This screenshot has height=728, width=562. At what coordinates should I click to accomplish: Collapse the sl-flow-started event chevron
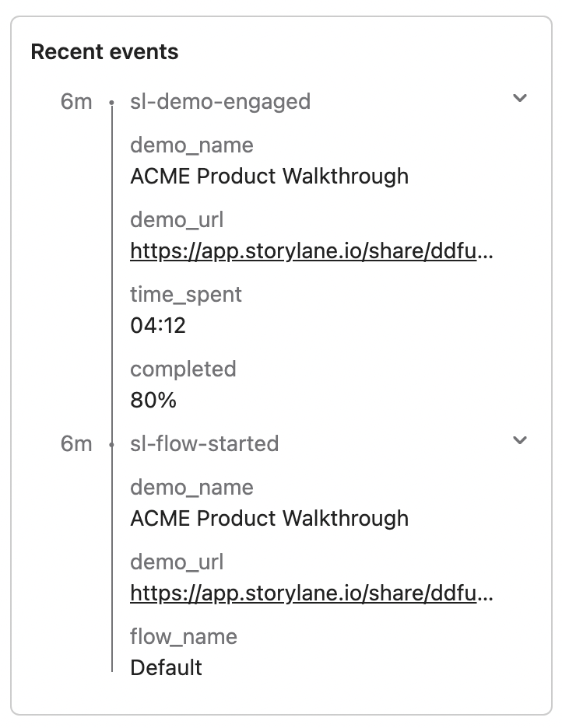tap(520, 440)
